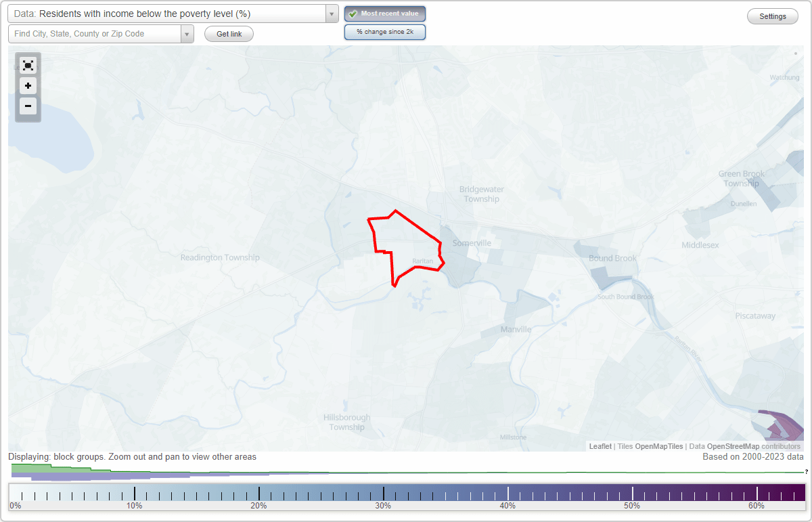The height and width of the screenshot is (522, 812).
Task: Click the green checkmark icon on Most recent value
Action: [354, 13]
